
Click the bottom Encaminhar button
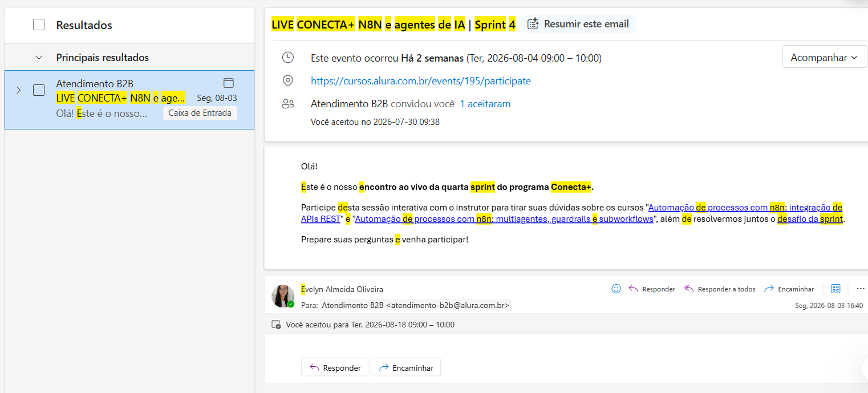coord(405,367)
